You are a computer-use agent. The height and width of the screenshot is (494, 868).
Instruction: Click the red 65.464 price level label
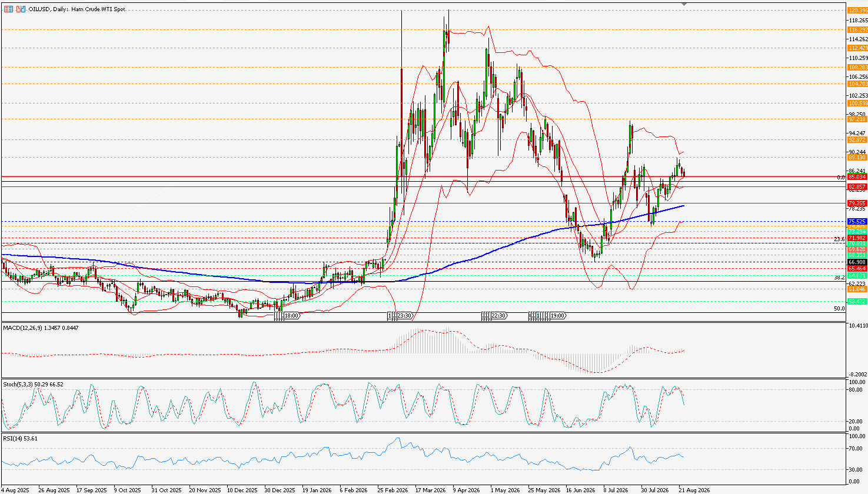pyautogui.click(x=856, y=269)
